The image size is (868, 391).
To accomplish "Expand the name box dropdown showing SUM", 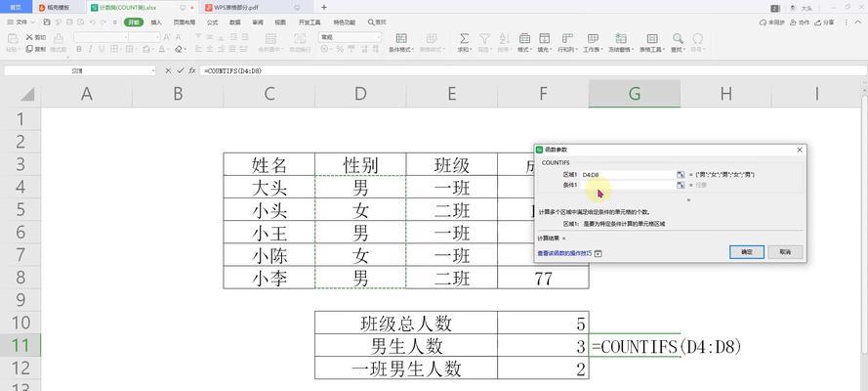I will click(x=153, y=71).
